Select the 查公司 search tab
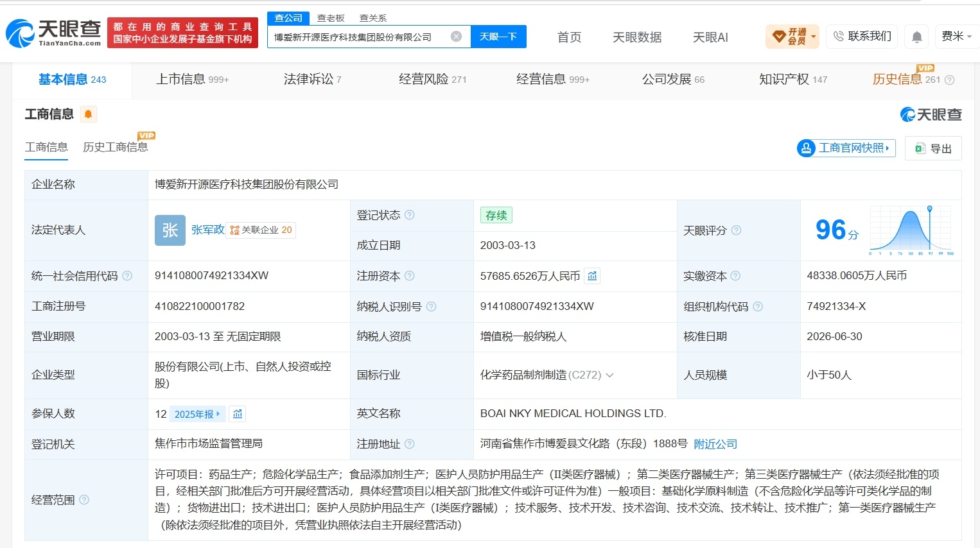 [x=288, y=18]
